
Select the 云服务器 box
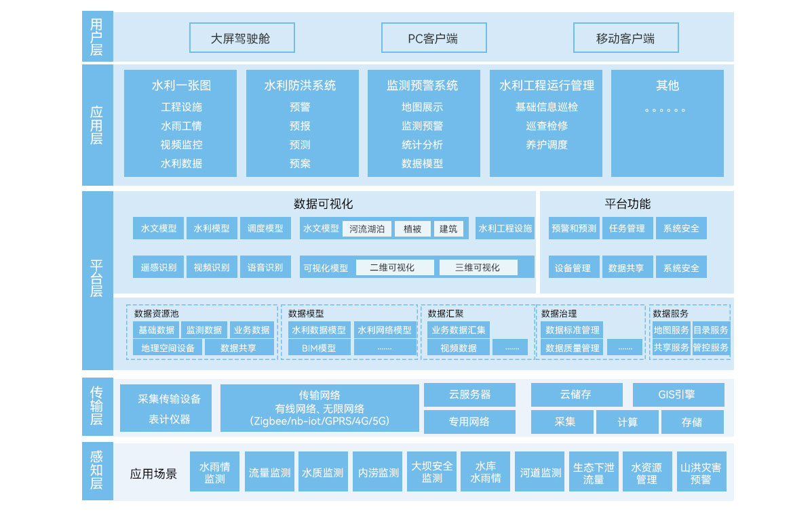click(469, 395)
